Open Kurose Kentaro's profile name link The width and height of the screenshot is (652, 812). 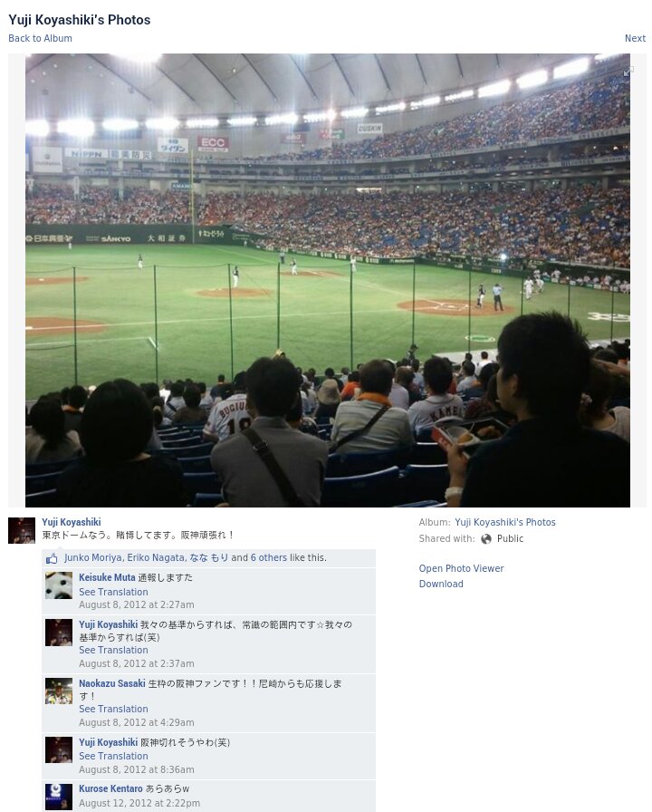110,788
